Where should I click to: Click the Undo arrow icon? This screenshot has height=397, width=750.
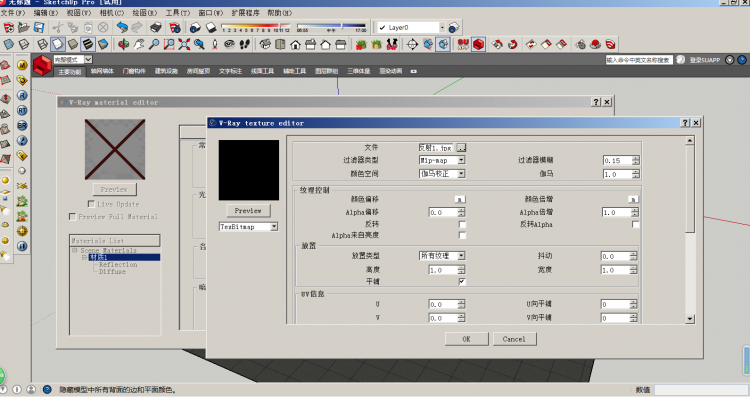[122, 27]
